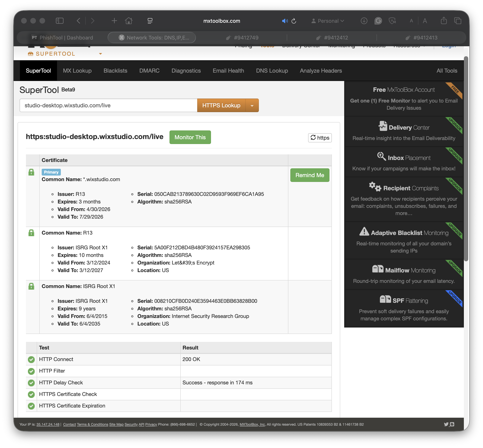Click the green check beside HTTP Delay Check
The height and width of the screenshot is (448, 483).
[31, 383]
